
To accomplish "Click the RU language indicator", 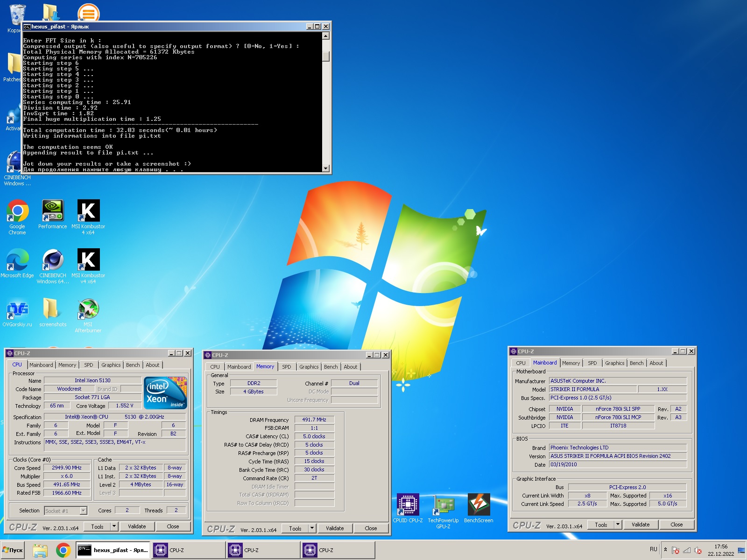I will (653, 549).
